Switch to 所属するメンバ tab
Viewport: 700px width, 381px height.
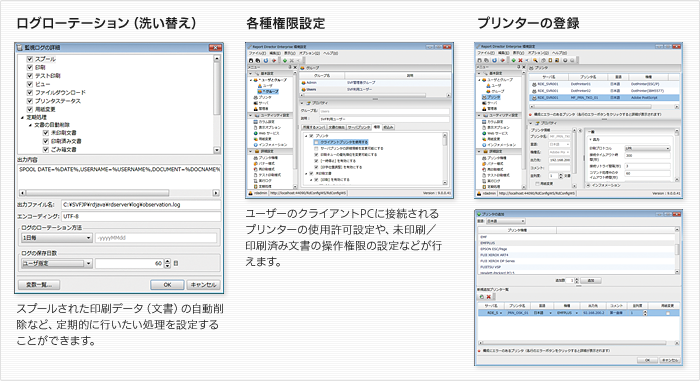pos(314,127)
